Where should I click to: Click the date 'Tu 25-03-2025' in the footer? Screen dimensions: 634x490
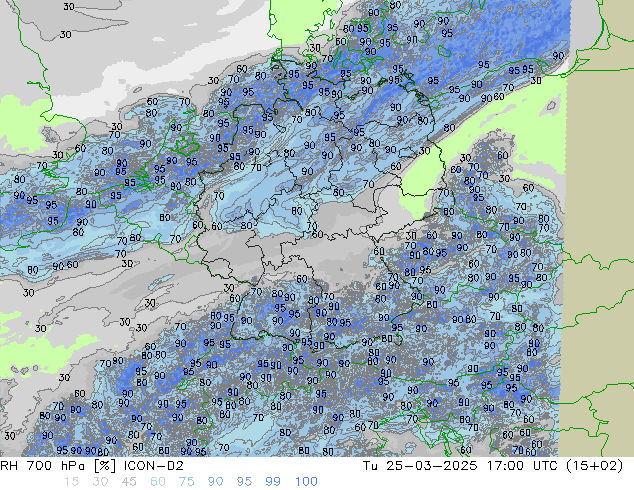(420, 466)
